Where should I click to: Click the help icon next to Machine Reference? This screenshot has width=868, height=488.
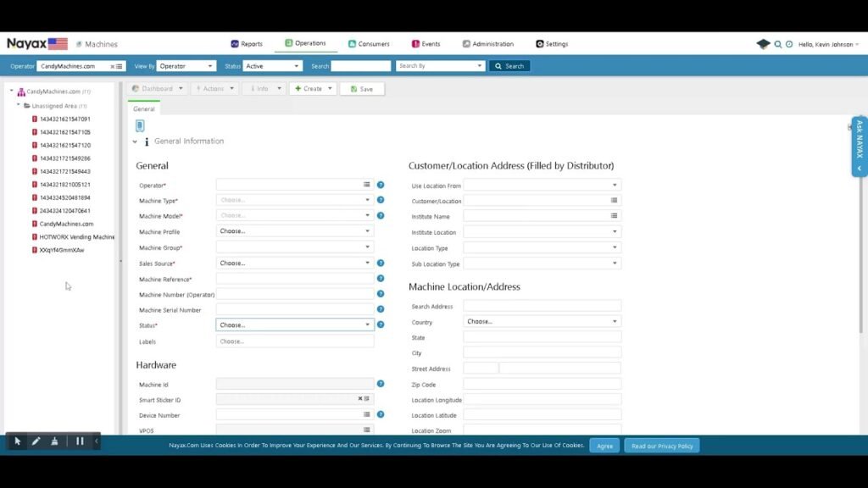[381, 278]
